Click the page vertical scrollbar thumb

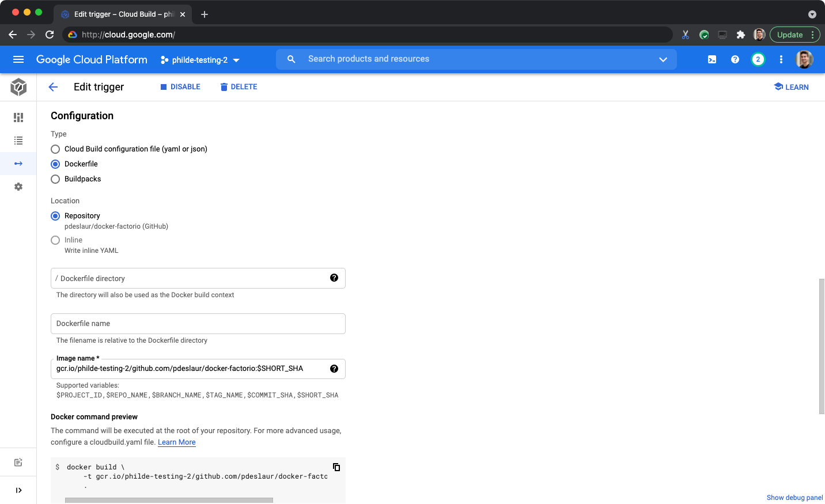[822, 346]
